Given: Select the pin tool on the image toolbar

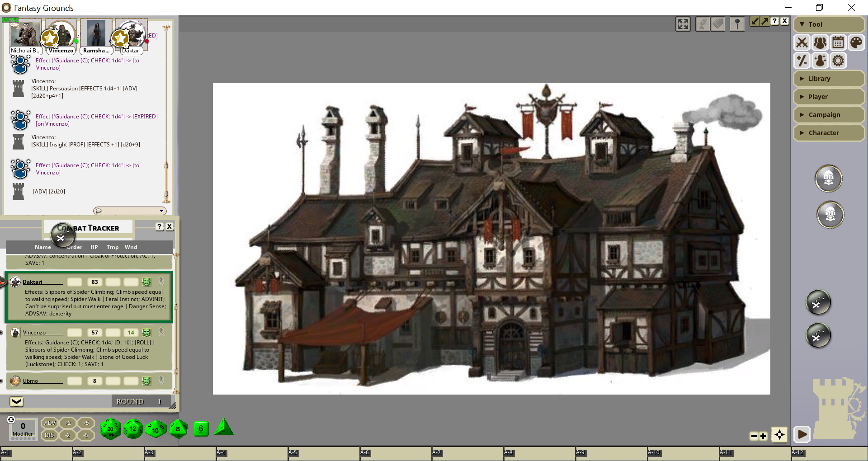Looking at the screenshot, I should [737, 24].
